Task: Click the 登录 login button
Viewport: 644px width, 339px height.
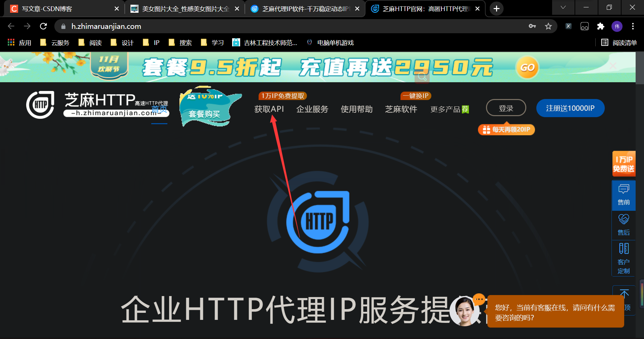Action: pyautogui.click(x=506, y=108)
